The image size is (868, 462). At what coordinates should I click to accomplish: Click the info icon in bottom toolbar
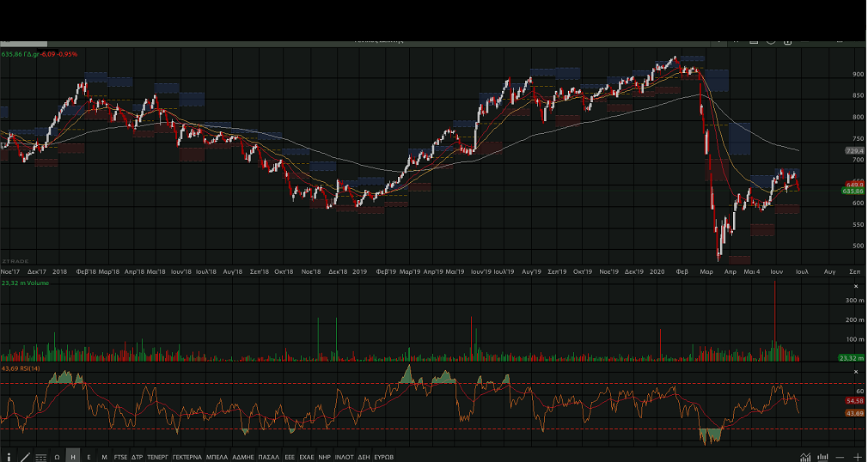pyautogui.click(x=9, y=457)
